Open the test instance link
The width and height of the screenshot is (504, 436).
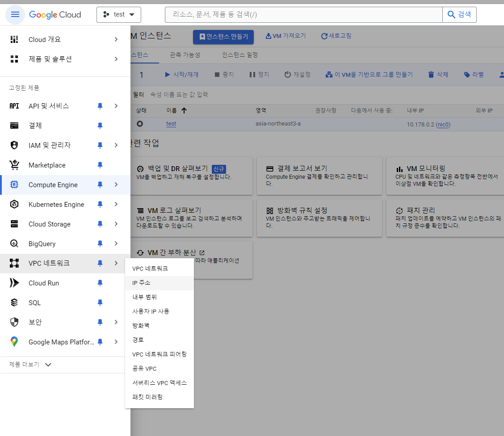tap(171, 124)
